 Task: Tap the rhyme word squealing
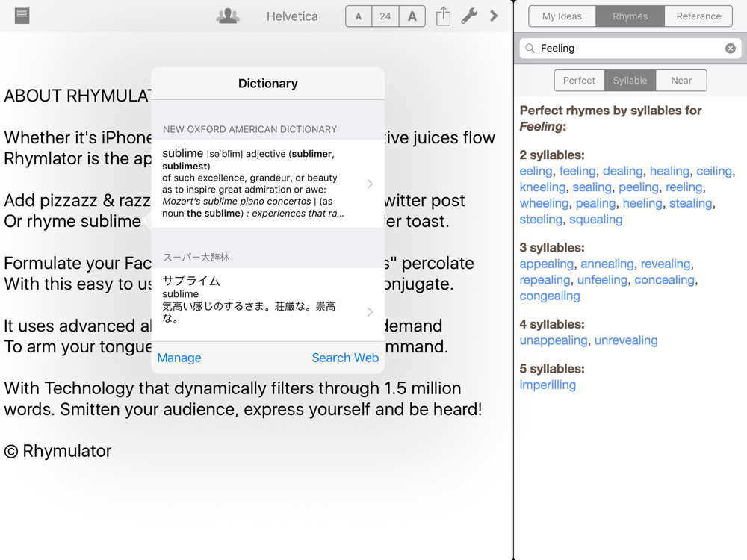click(596, 220)
